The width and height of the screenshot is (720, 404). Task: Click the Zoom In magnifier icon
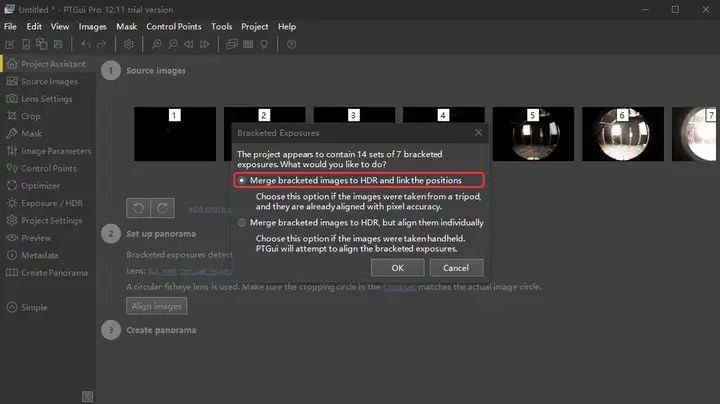pyautogui.click(x=157, y=45)
